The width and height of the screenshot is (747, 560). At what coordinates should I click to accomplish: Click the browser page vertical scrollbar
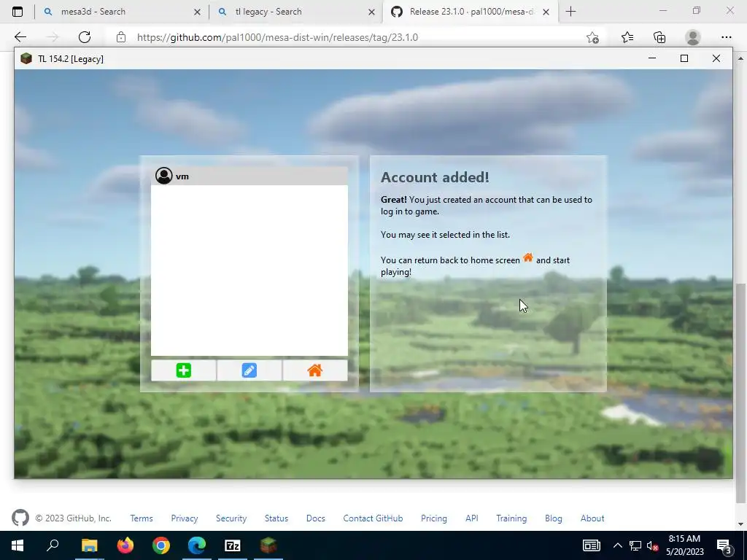click(740, 393)
